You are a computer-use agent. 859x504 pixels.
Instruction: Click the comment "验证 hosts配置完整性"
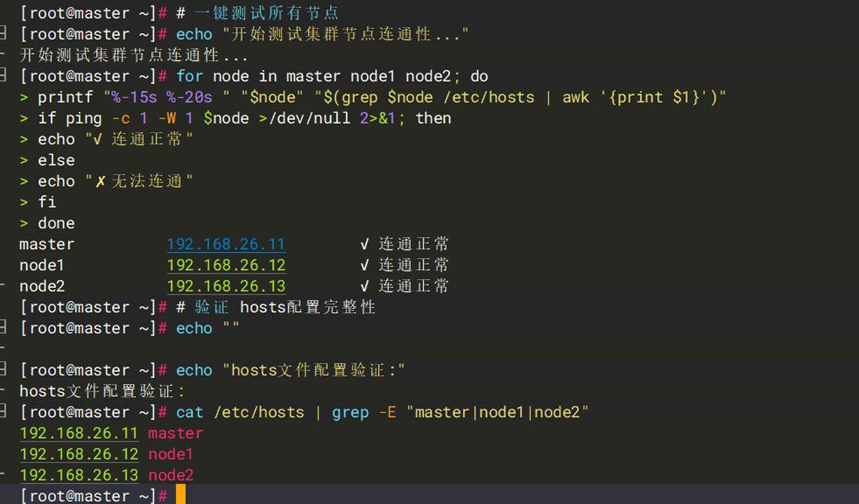[285, 307]
